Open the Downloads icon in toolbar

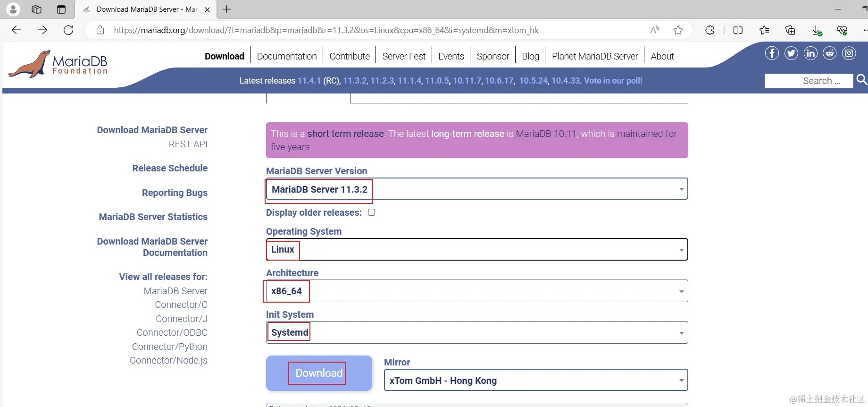[817, 31]
